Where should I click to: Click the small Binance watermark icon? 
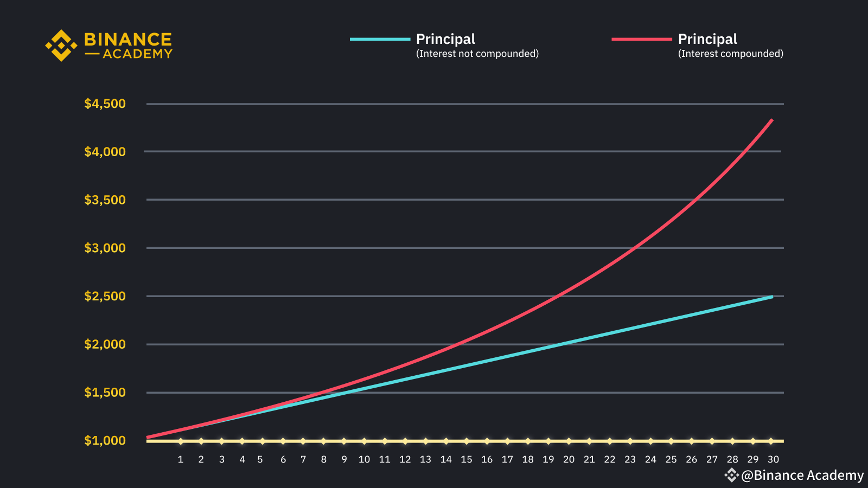click(x=731, y=475)
